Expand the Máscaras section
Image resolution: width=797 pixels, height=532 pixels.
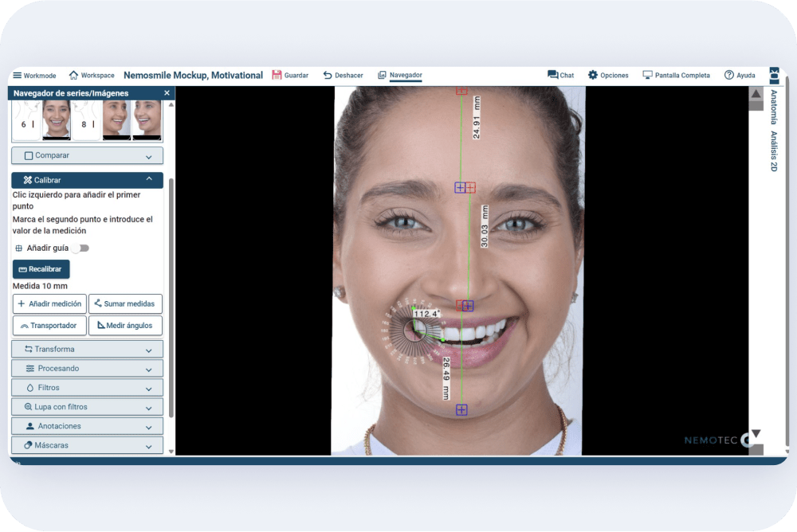pos(88,446)
